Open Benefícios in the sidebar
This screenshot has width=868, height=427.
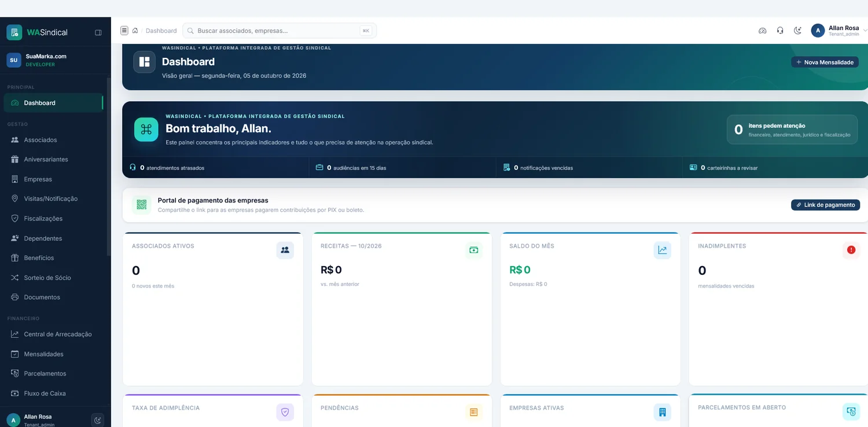coord(53,258)
